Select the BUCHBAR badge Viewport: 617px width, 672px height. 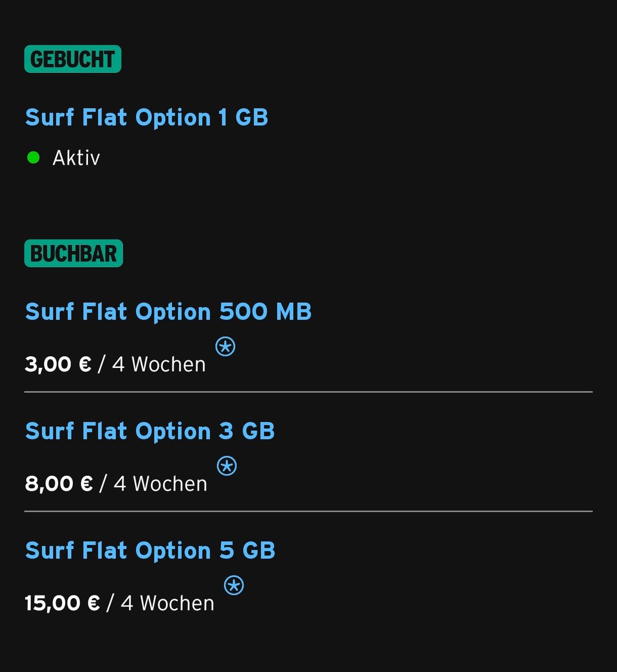tap(73, 254)
